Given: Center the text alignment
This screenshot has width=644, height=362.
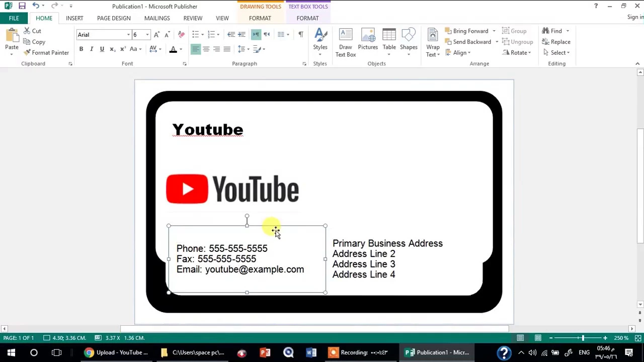Looking at the screenshot, I should (x=206, y=49).
